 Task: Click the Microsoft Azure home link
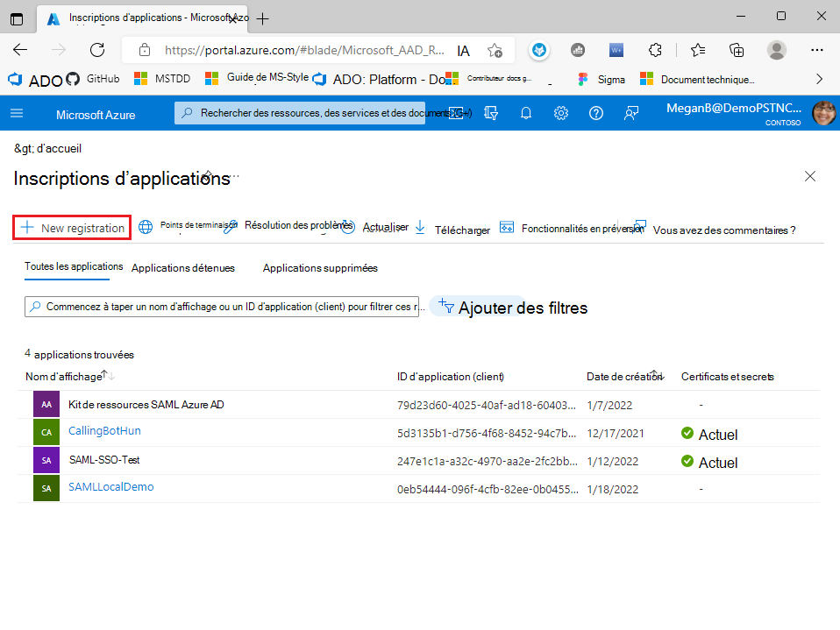coord(96,115)
